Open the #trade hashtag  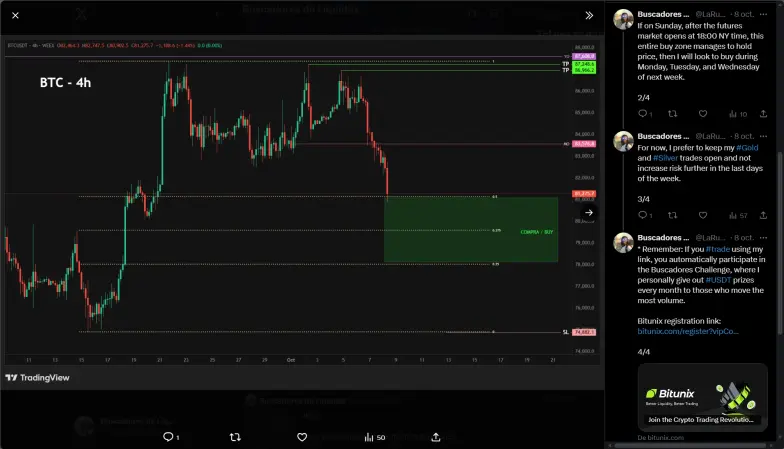click(718, 249)
